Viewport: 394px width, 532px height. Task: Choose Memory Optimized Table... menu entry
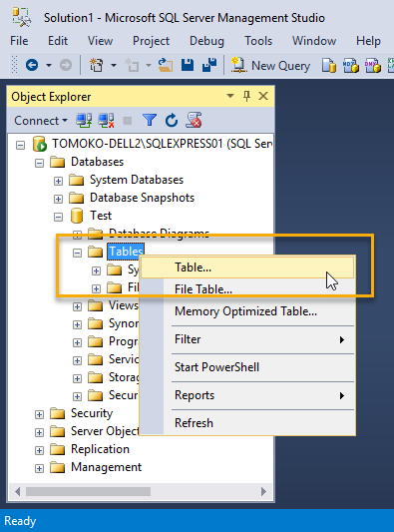coord(247,311)
